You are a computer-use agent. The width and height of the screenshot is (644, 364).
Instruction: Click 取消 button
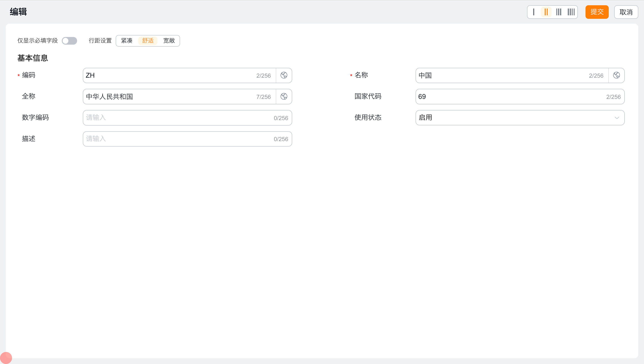pyautogui.click(x=626, y=12)
